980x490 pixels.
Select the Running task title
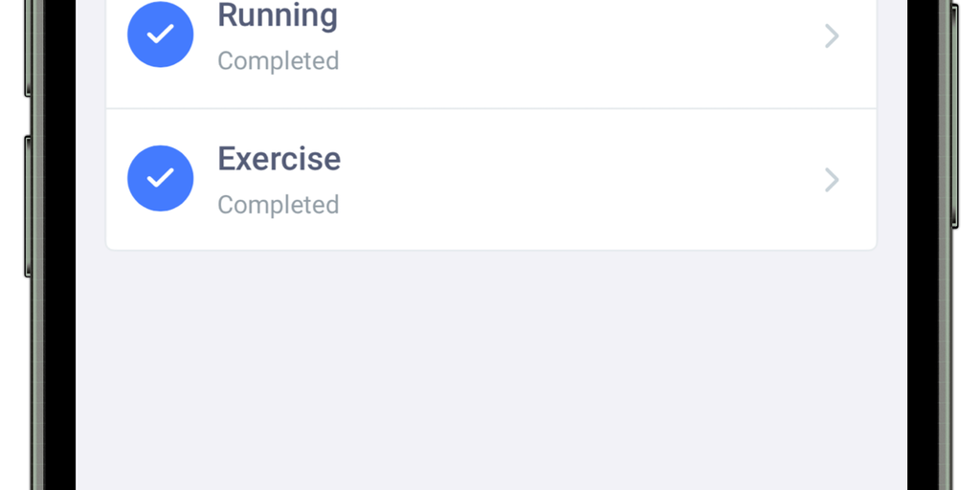[x=278, y=15]
